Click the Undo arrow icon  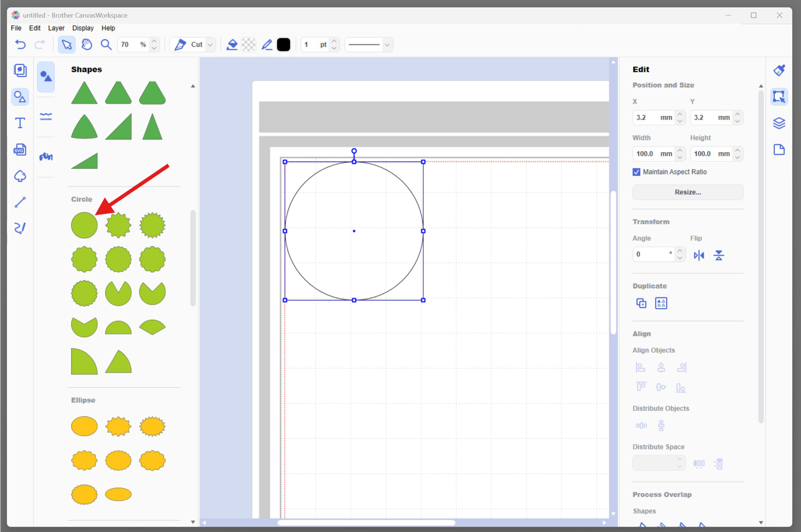pyautogui.click(x=20, y=44)
